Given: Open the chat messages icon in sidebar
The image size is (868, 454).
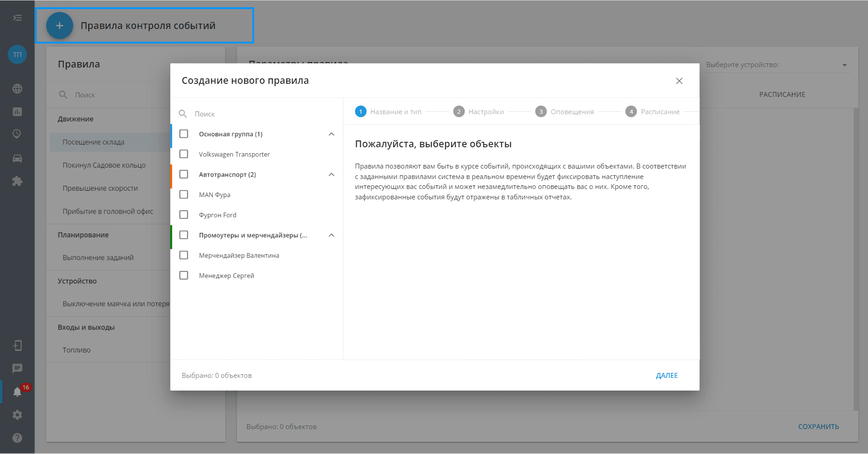Looking at the screenshot, I should 17,368.
